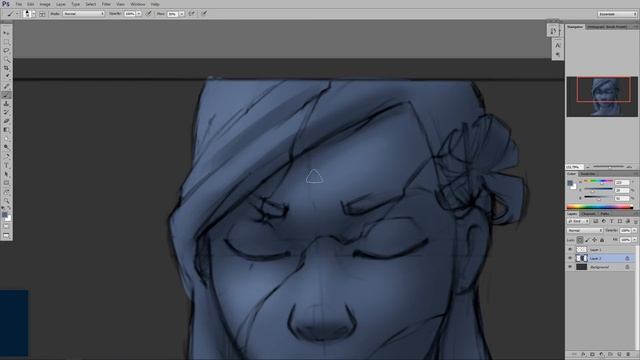This screenshot has height=360, width=640.
Task: Toggle Lock position
Action: (594, 240)
